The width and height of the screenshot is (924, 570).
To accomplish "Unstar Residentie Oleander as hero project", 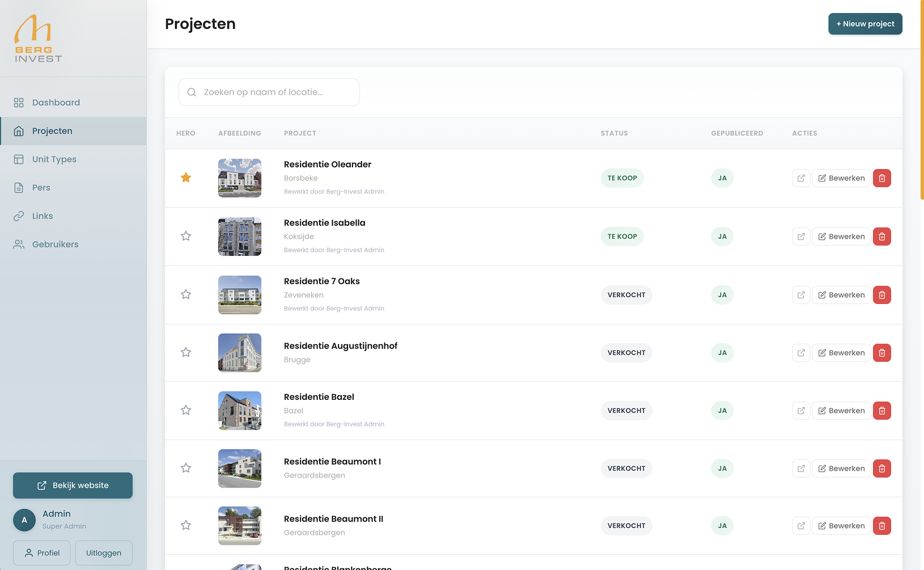I will pyautogui.click(x=185, y=178).
